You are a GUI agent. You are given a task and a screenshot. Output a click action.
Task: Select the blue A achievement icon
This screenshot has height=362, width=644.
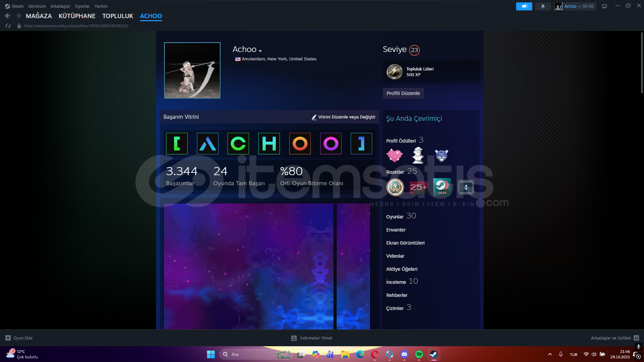[208, 144]
